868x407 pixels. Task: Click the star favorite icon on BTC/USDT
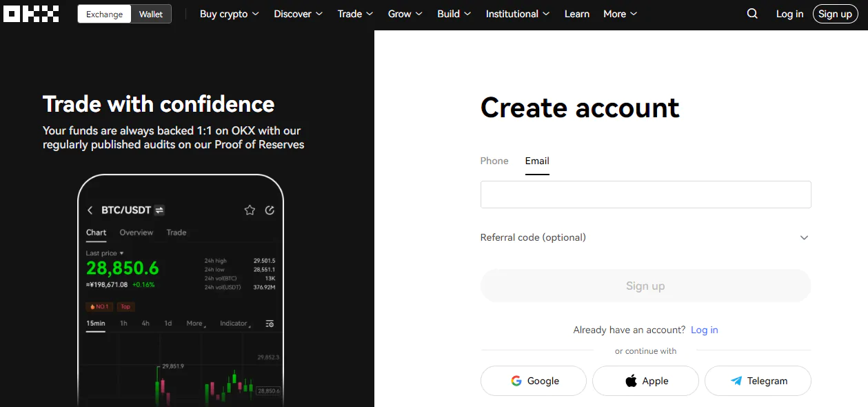(x=250, y=210)
